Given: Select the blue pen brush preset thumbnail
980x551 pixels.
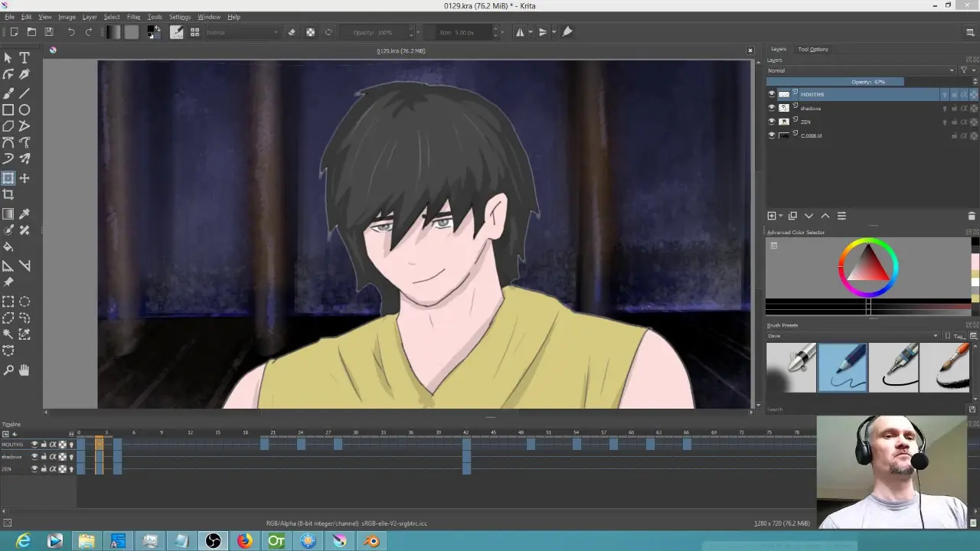Looking at the screenshot, I should (843, 367).
